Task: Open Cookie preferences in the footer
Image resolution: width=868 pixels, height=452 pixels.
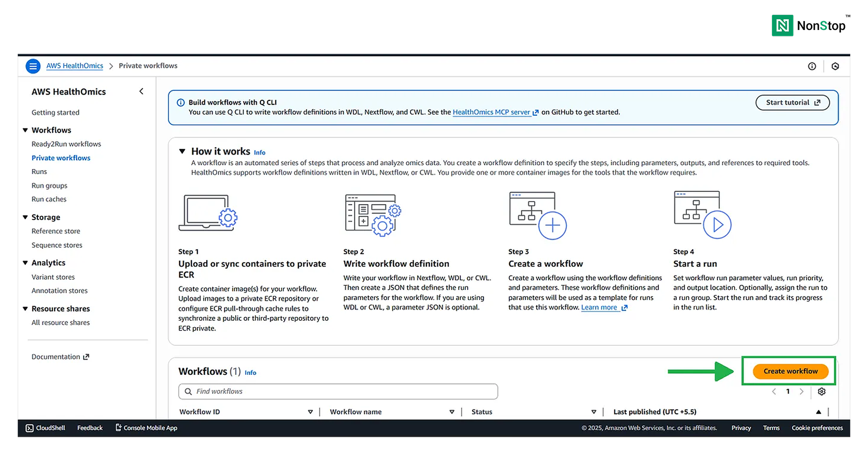Action: [817, 428]
